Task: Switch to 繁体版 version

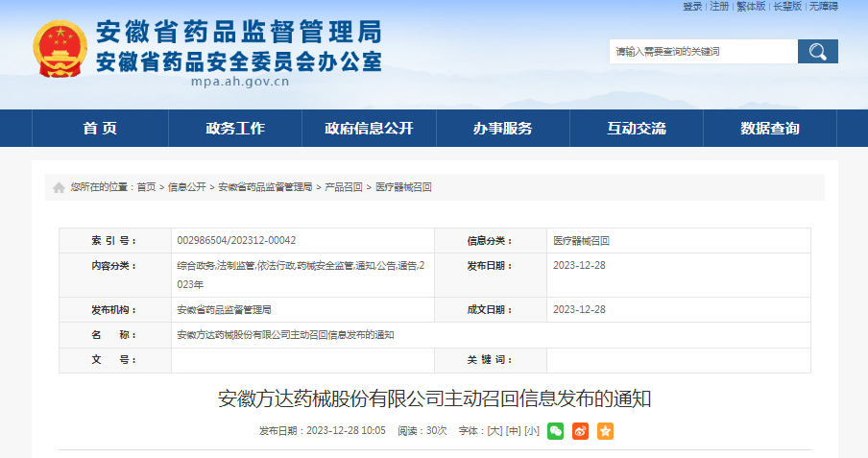Action: [751, 6]
